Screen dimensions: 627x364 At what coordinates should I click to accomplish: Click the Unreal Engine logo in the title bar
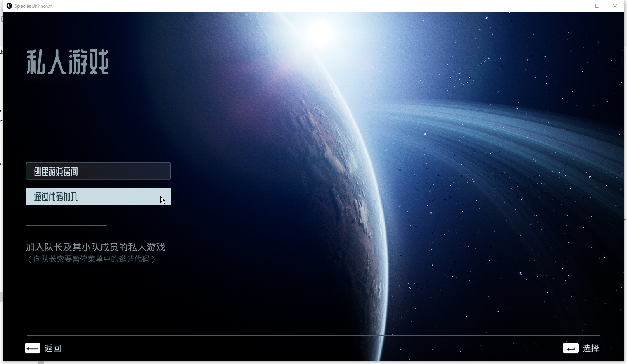tap(9, 6)
